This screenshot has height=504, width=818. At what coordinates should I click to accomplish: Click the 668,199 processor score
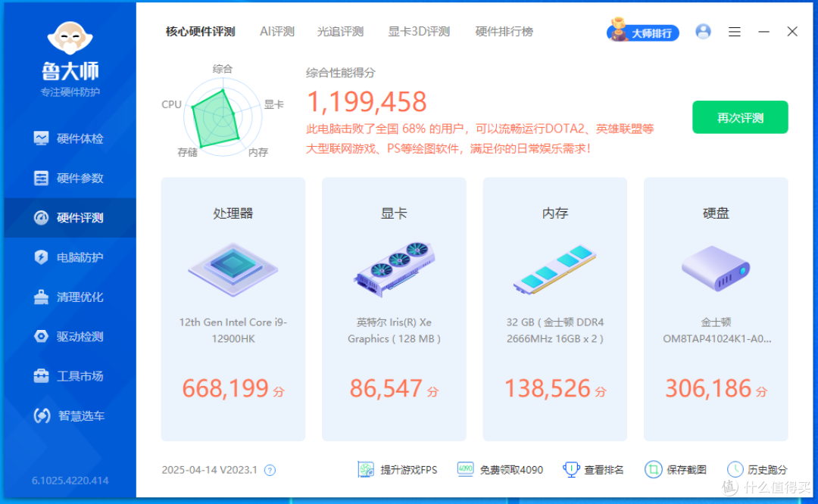(x=226, y=388)
